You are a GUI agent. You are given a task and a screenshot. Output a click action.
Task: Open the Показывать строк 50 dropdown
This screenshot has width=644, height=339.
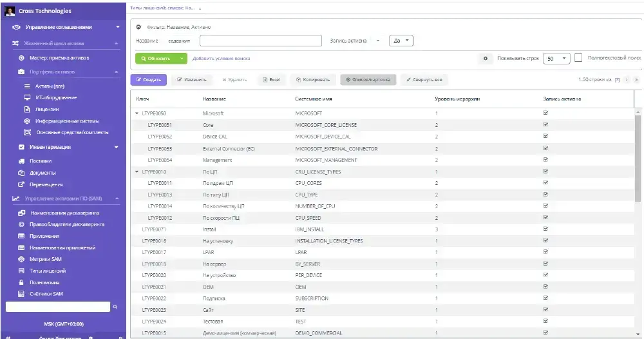tap(556, 59)
